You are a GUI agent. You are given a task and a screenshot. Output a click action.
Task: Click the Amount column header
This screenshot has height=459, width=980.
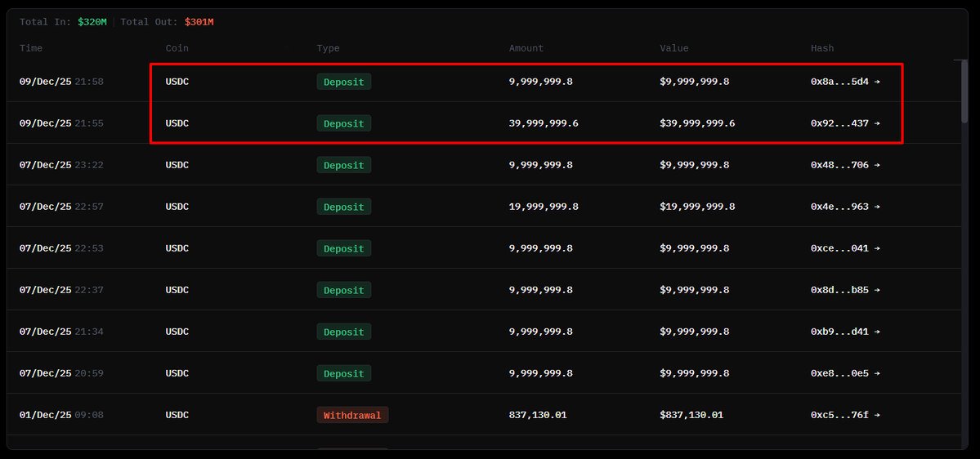pyautogui.click(x=526, y=48)
